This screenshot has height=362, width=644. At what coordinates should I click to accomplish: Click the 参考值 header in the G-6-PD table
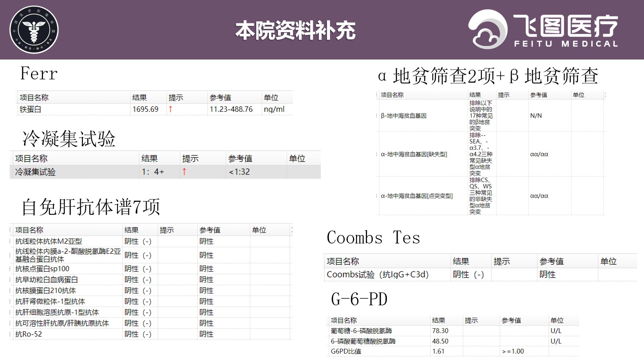pyautogui.click(x=511, y=321)
